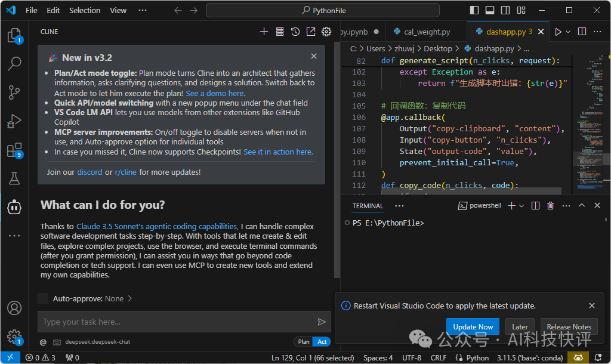Open 'See a demo here' link
Image resolution: width=611 pixels, height=364 pixels.
215,94
